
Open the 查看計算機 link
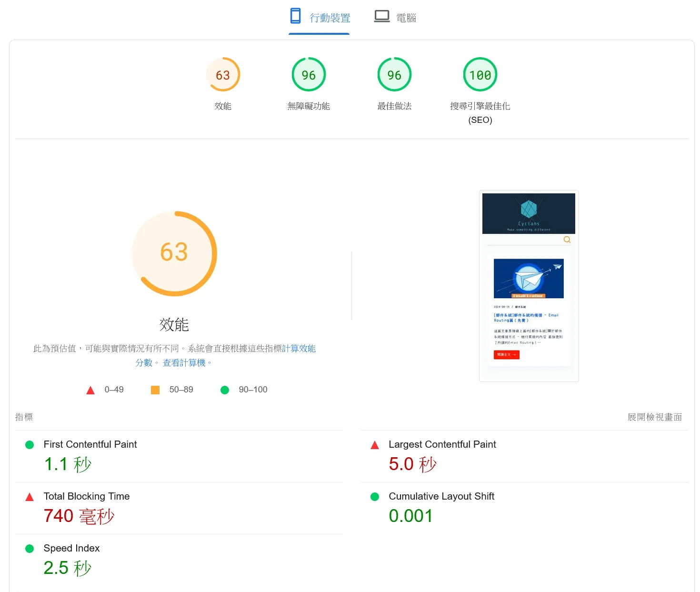(185, 362)
